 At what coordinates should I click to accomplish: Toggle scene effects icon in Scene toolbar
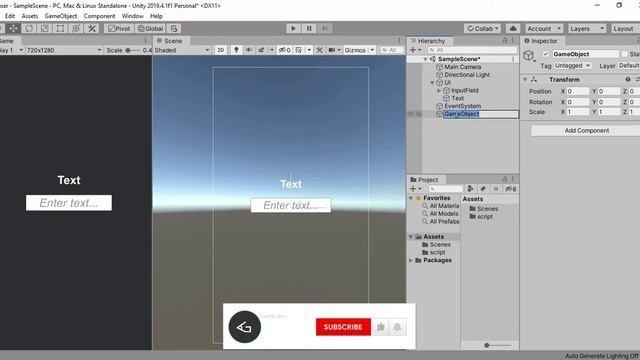click(x=261, y=50)
